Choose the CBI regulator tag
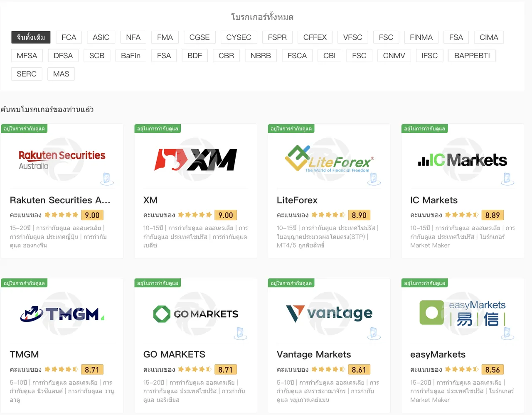The image size is (532, 415). coord(330,56)
